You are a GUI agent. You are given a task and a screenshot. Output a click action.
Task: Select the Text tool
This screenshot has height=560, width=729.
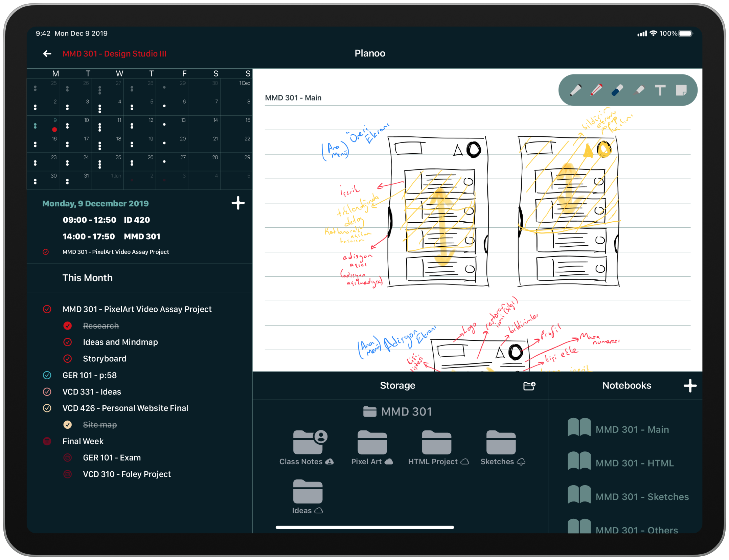(x=660, y=90)
